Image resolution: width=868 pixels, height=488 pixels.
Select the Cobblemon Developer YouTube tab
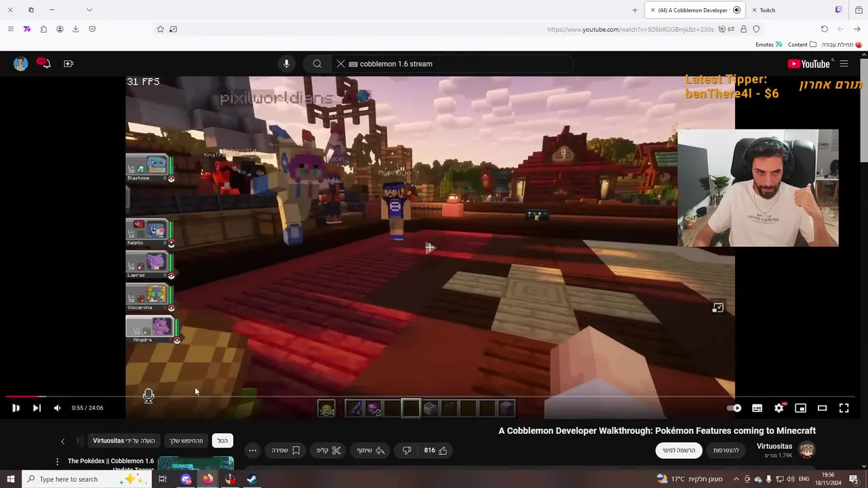[x=694, y=10]
